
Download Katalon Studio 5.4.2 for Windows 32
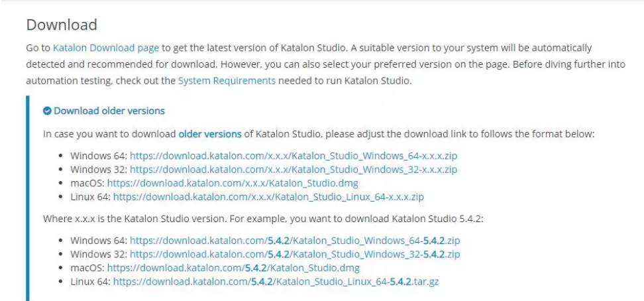coord(295,254)
